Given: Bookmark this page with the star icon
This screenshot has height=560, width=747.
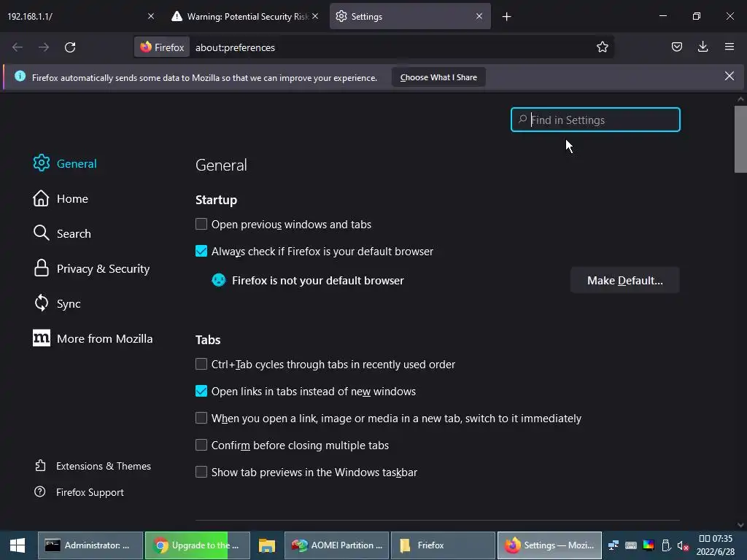Looking at the screenshot, I should tap(602, 47).
